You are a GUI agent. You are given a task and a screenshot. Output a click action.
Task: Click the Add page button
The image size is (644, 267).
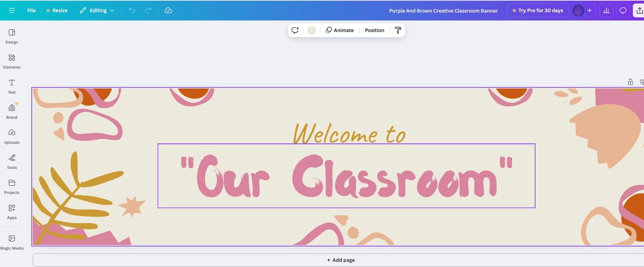click(x=341, y=260)
